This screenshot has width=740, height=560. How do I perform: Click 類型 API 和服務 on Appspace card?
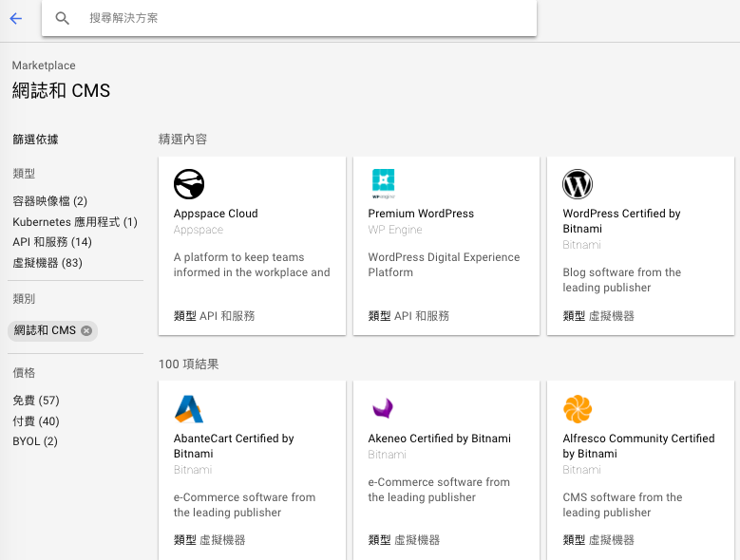pyautogui.click(x=214, y=316)
